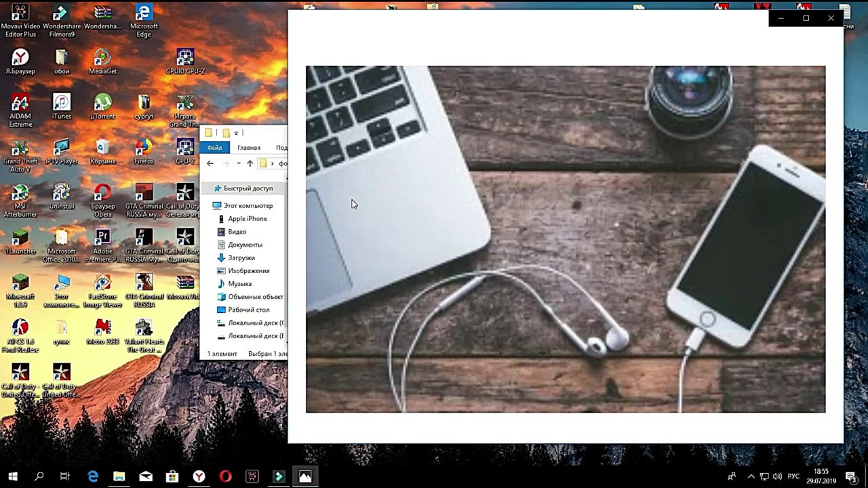Click the displayed laptop and phone photo
The height and width of the screenshot is (488, 868).
(x=566, y=239)
